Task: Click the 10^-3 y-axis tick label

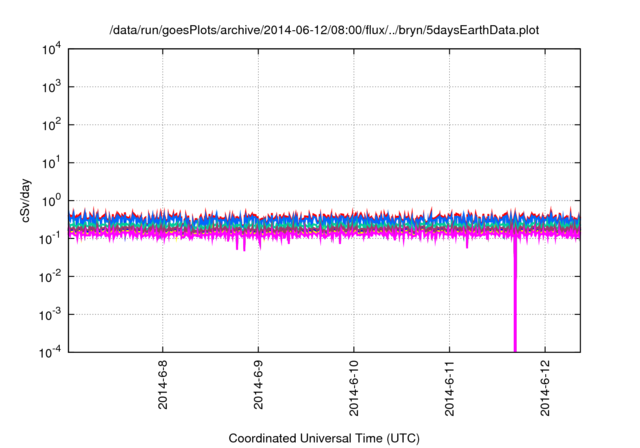Action: (x=50, y=315)
